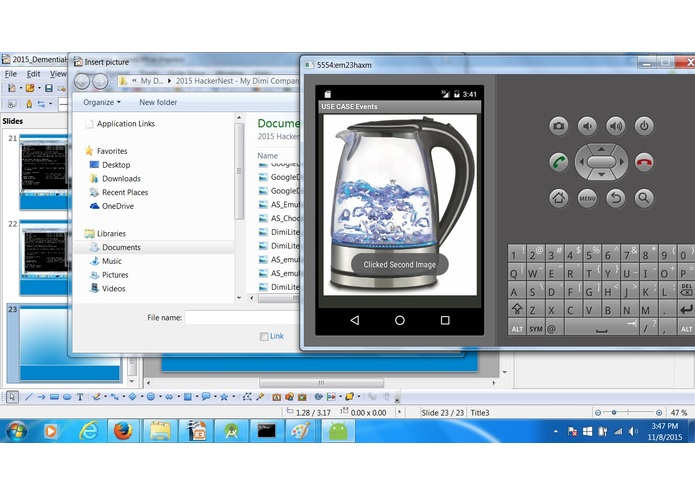Activate the Text tool (T icon)
The image size is (695, 494).
point(80,397)
